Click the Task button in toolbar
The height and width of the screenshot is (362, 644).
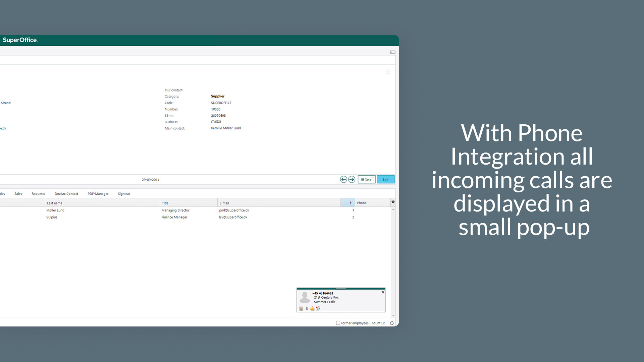tap(366, 179)
